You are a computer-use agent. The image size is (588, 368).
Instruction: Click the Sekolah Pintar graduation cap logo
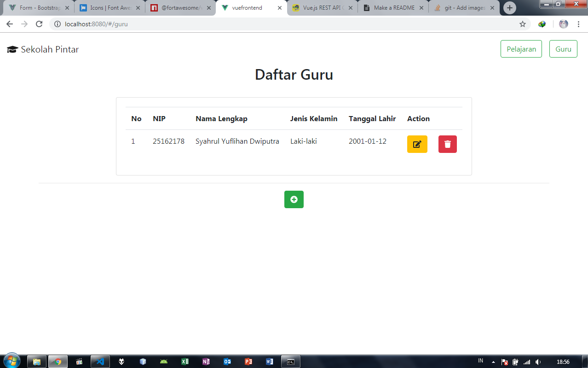(12, 49)
